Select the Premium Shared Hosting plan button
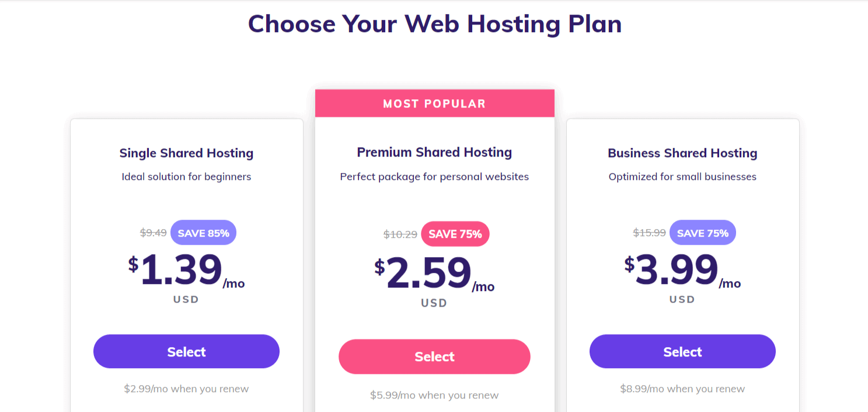The width and height of the screenshot is (868, 412). [x=434, y=356]
